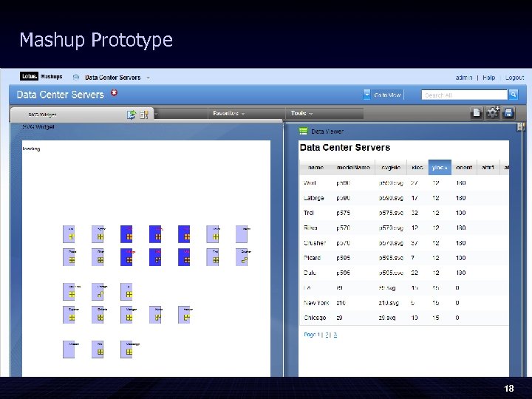This screenshot has width=532, height=399.
Task: Click the Lotus Mashups logo
Action: coord(41,76)
